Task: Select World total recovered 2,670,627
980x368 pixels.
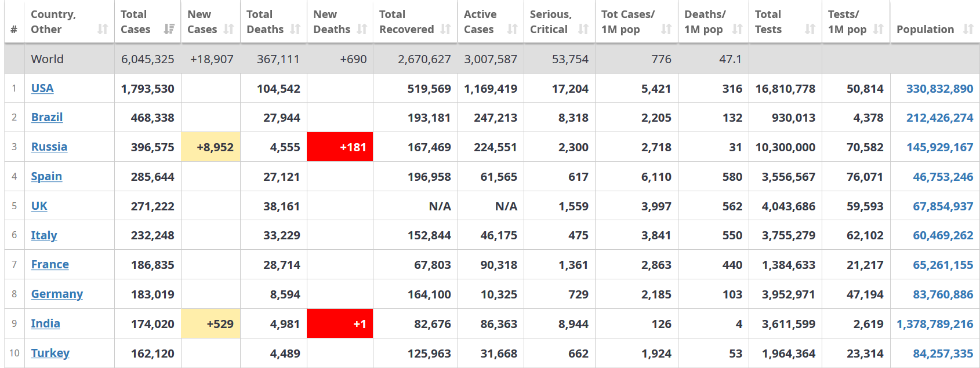Action: point(424,59)
